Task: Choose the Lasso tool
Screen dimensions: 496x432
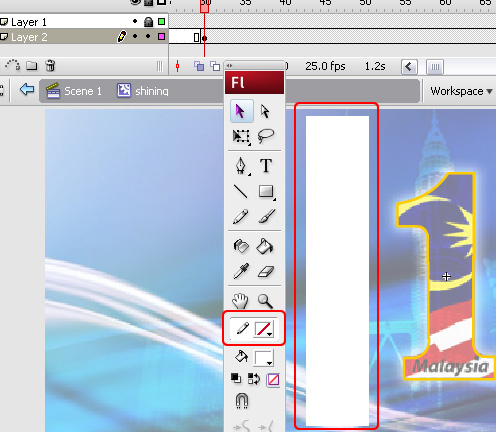Action: (266, 136)
